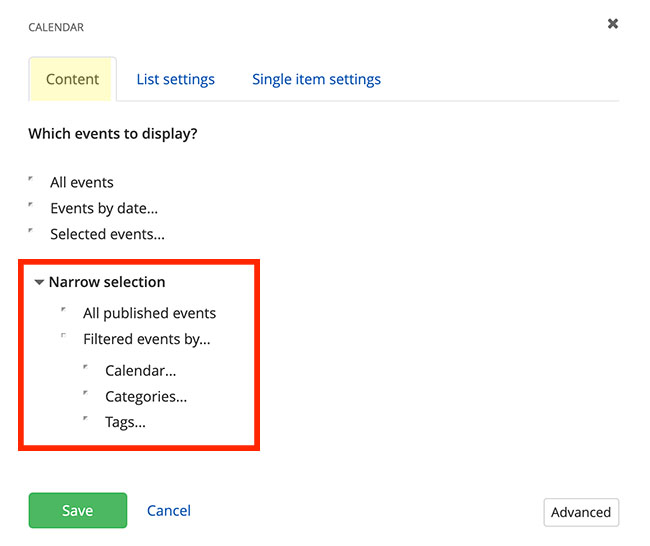
Task: Click the Narrow selection heading text
Action: coord(107,282)
